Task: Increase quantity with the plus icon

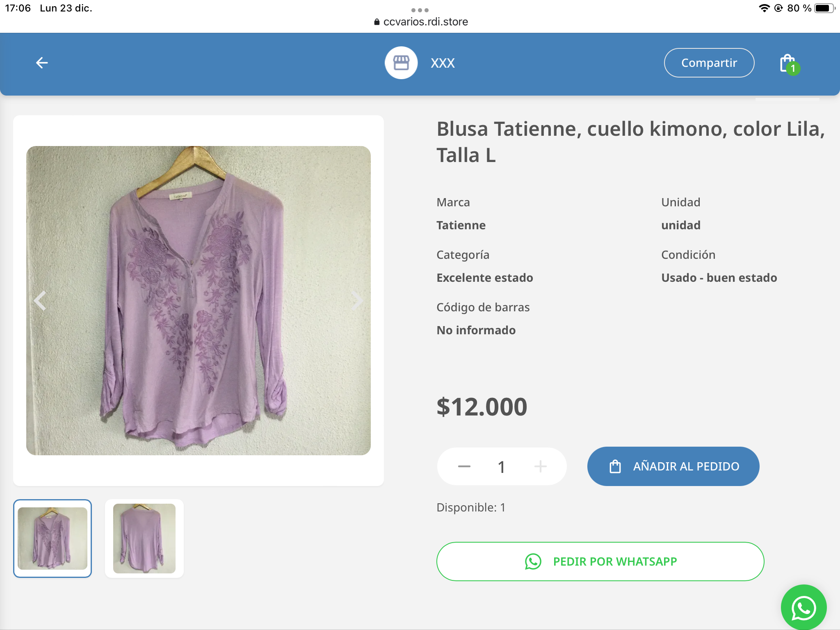Action: tap(540, 466)
